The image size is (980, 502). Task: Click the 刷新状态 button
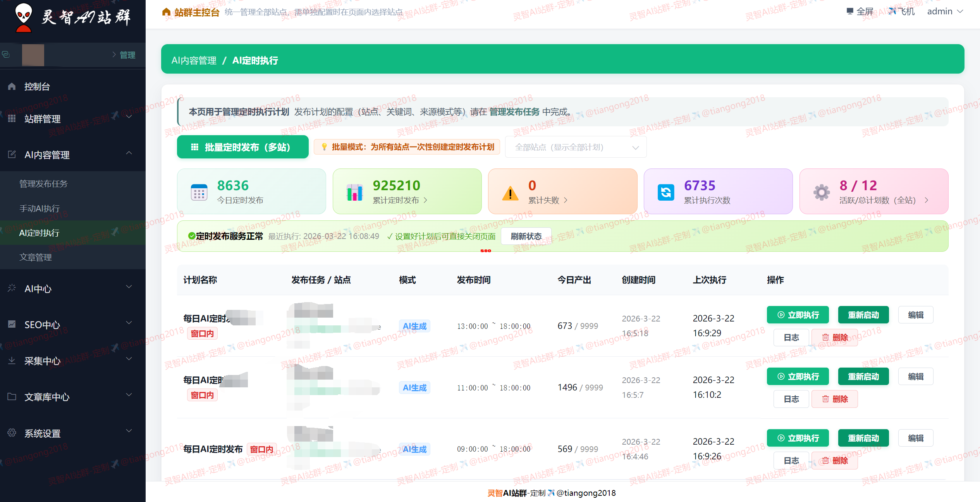526,236
